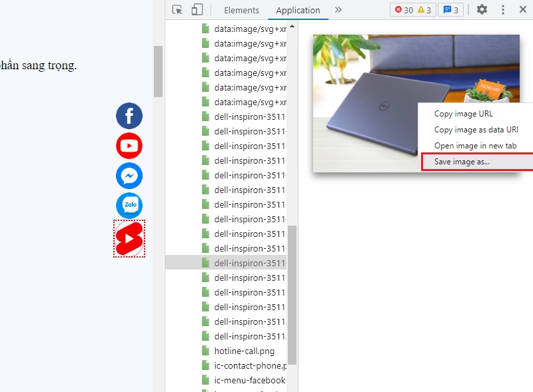Viewport: 533px width, 392px height.
Task: Open the DevTools three-dot customize menu
Action: (503, 10)
